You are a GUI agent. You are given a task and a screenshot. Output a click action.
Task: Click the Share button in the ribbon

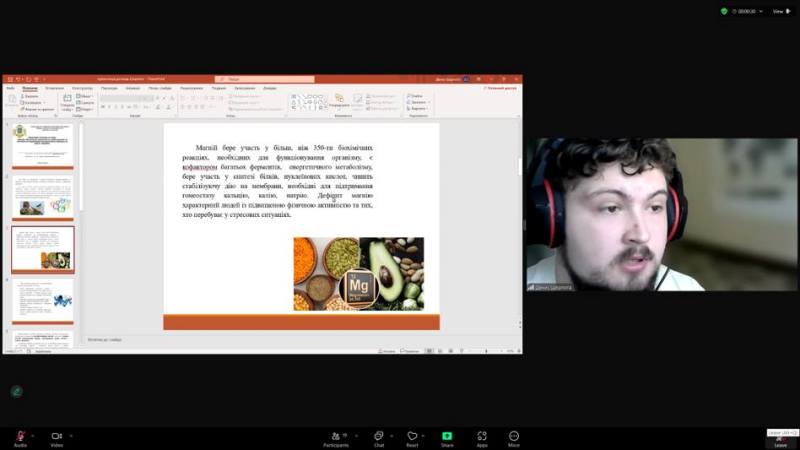click(501, 88)
